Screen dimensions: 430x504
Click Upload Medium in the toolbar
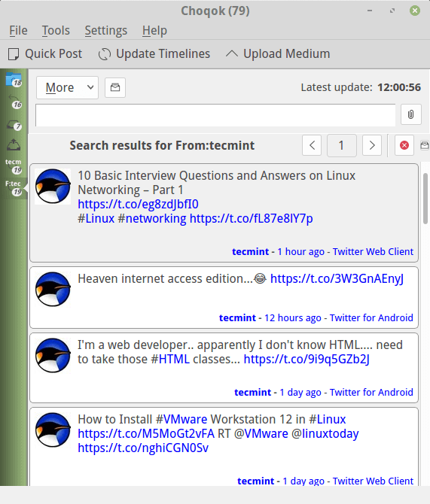click(x=278, y=54)
